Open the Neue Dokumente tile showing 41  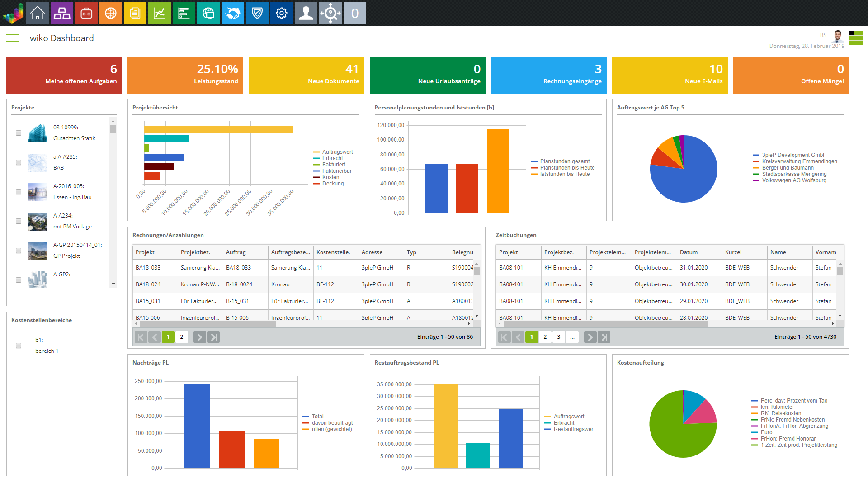pyautogui.click(x=306, y=75)
